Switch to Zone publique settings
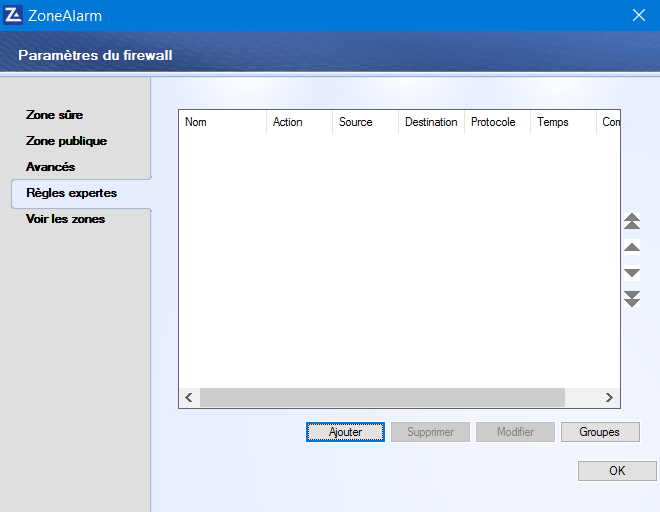 click(66, 141)
